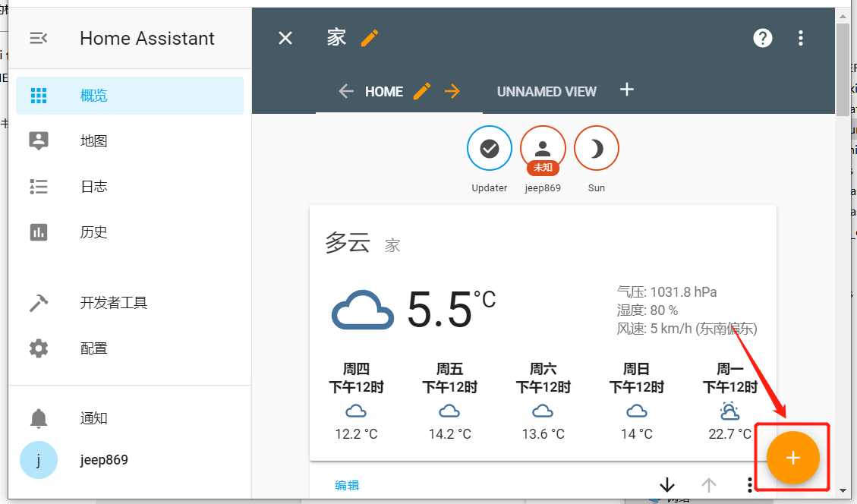Click the 湿度 80 % text

coord(647,310)
